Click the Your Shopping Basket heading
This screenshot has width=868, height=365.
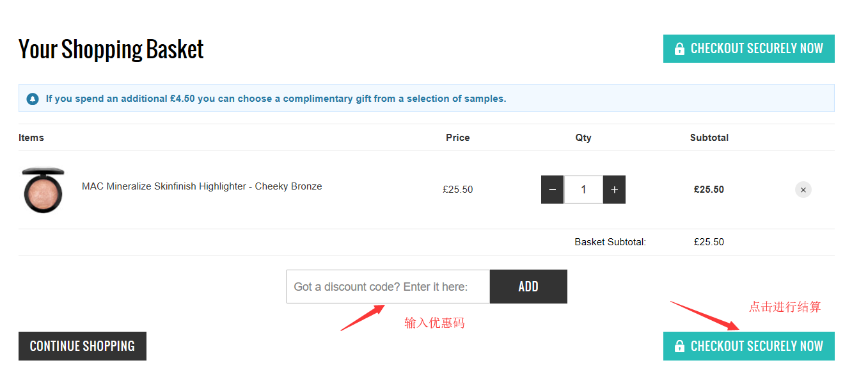pos(111,49)
